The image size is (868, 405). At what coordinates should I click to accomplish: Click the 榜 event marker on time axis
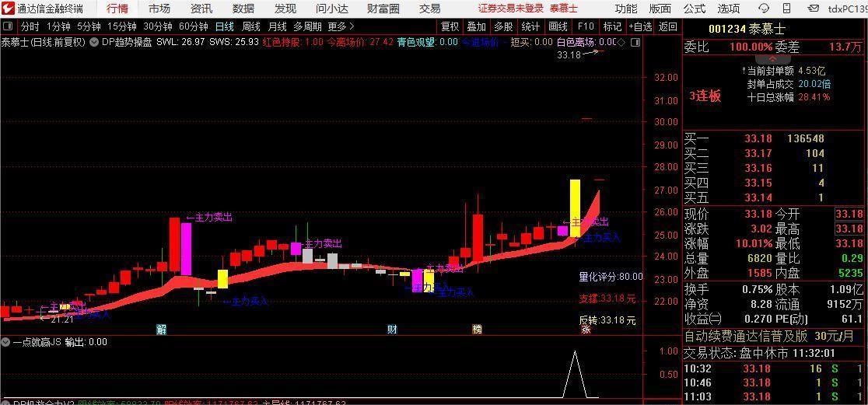coord(477,330)
